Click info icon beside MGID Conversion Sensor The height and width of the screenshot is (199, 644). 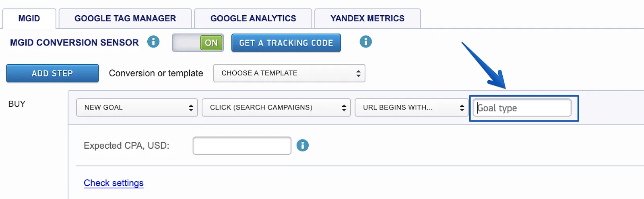pos(153,41)
